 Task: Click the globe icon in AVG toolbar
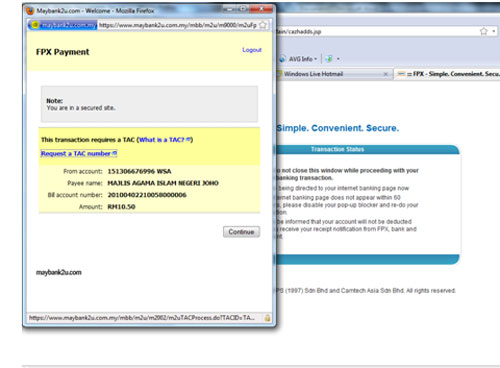coord(329,59)
